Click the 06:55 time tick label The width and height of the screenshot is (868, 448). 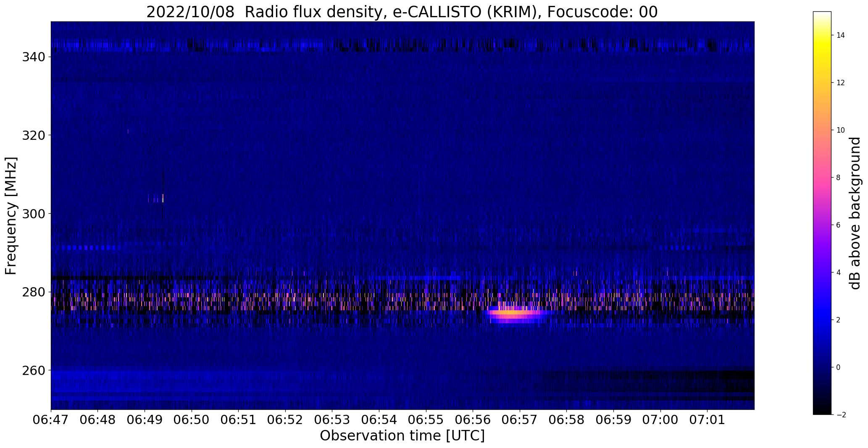(426, 420)
